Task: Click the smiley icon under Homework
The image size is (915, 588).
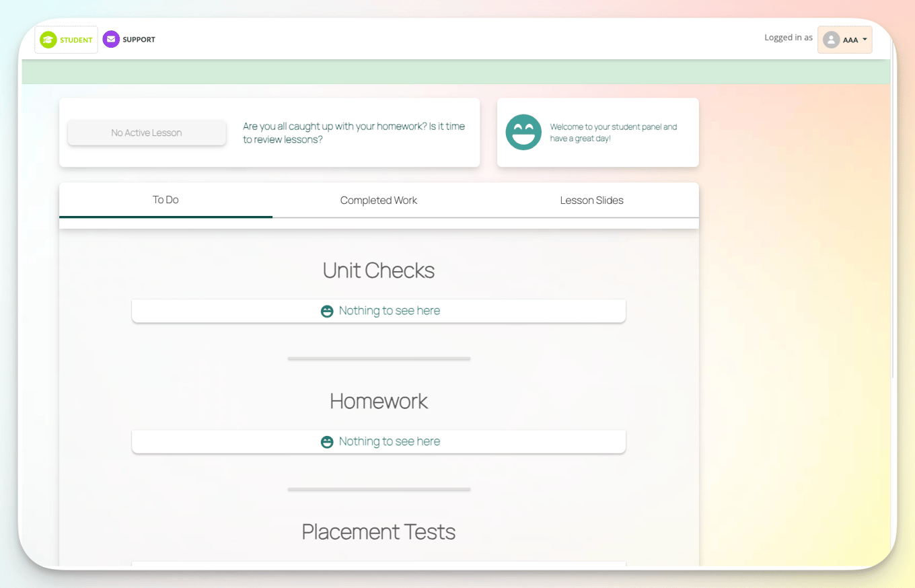Action: (327, 442)
